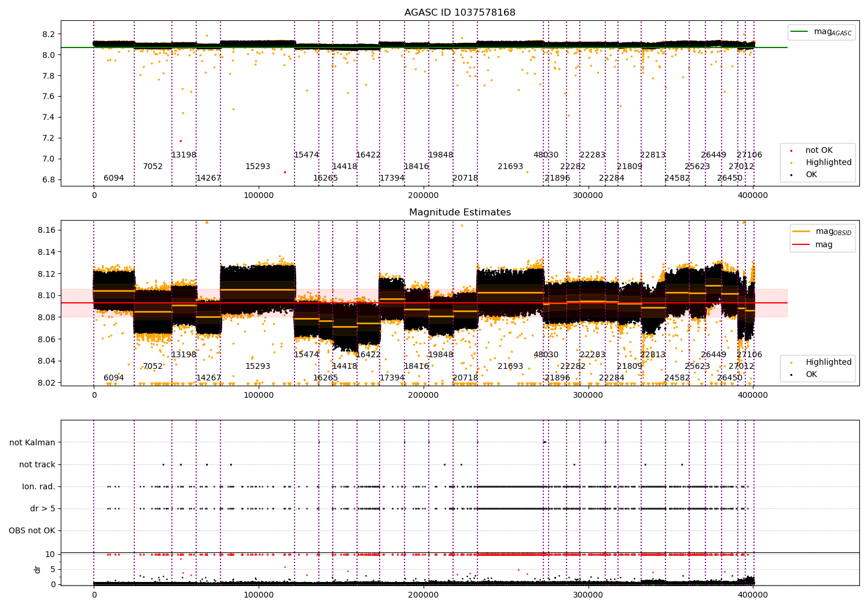Click OBSID 16422 label in Magnitude Estimates plot
The image size is (868, 608).
[x=369, y=355]
